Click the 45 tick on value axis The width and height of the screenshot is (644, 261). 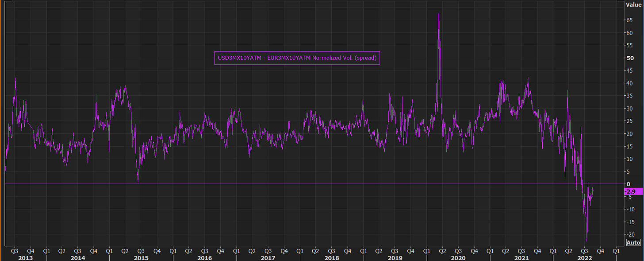[629, 70]
